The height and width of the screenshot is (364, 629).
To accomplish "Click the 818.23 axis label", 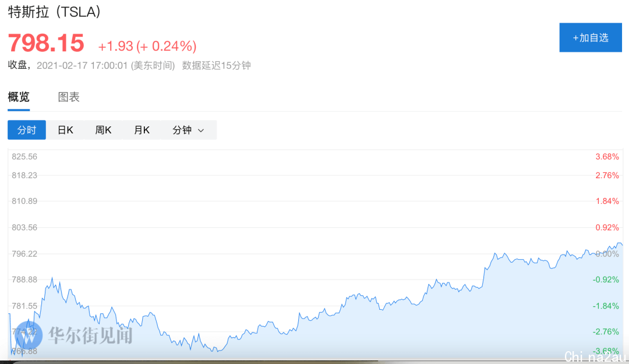I will click(x=24, y=175).
